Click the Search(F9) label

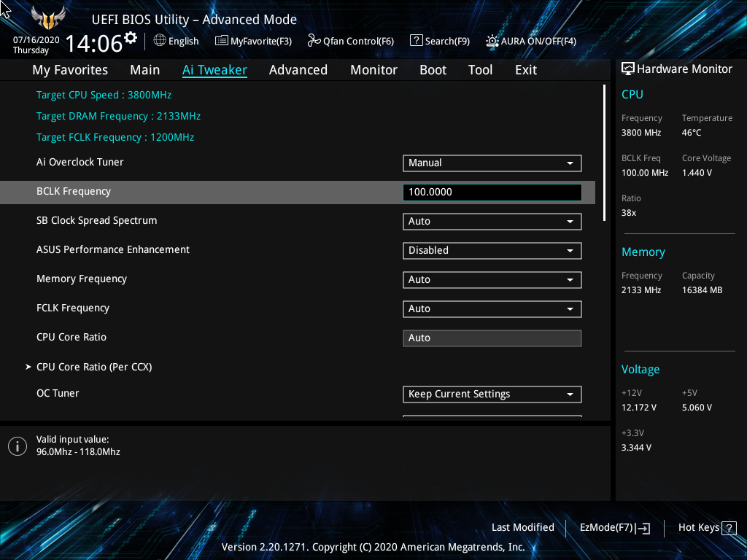click(447, 42)
